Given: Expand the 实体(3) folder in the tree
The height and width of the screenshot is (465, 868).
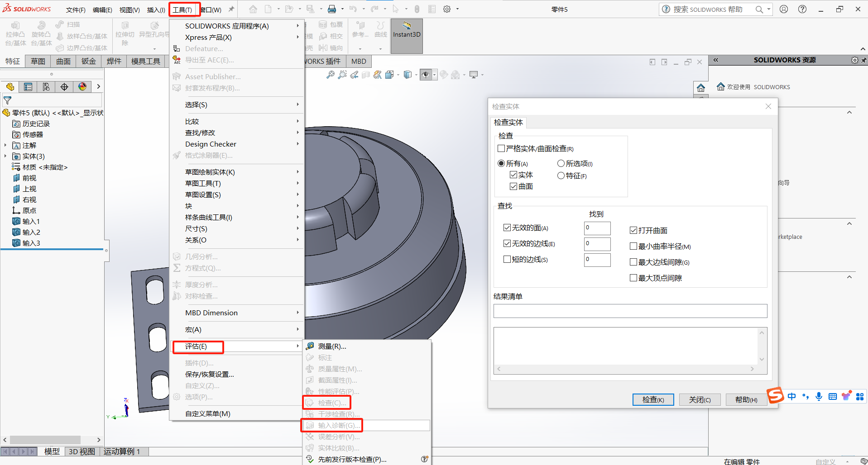Looking at the screenshot, I should tap(5, 156).
